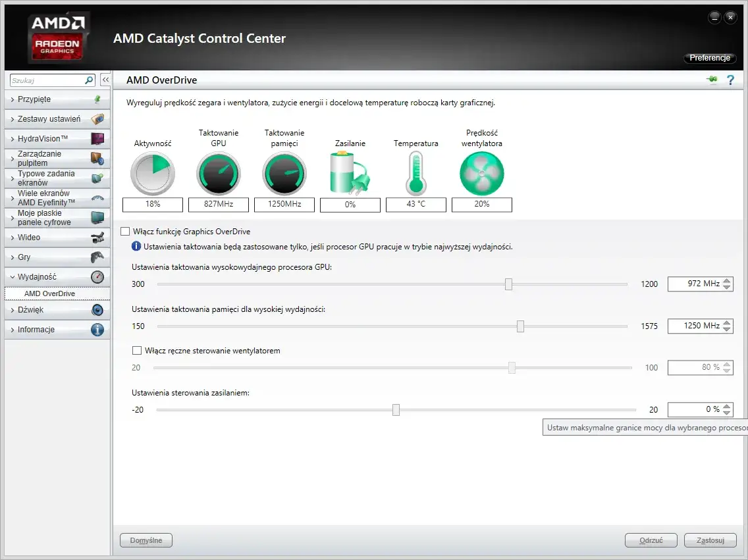Open the Dźwięk category

(57, 310)
